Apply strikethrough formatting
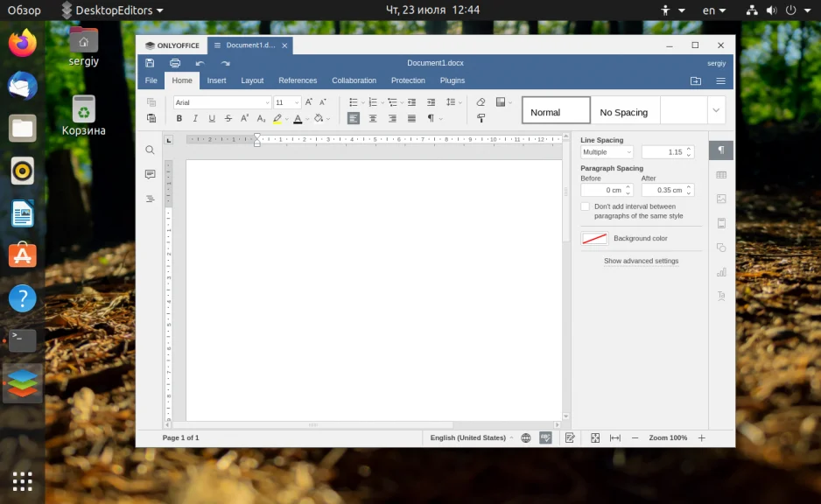Screen dimensions: 821x504 [228, 118]
